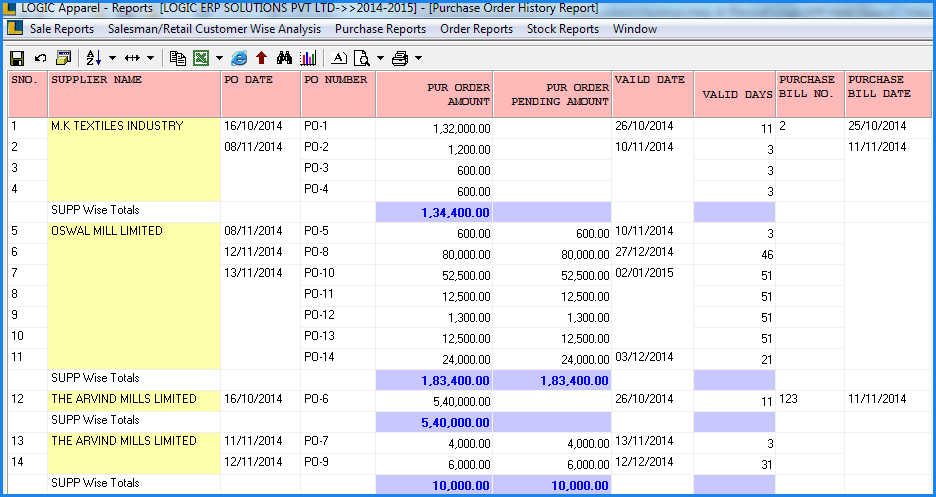
Task: Click the PUR ORDER PENDING AMOUNT header
Action: pyautogui.click(x=553, y=94)
